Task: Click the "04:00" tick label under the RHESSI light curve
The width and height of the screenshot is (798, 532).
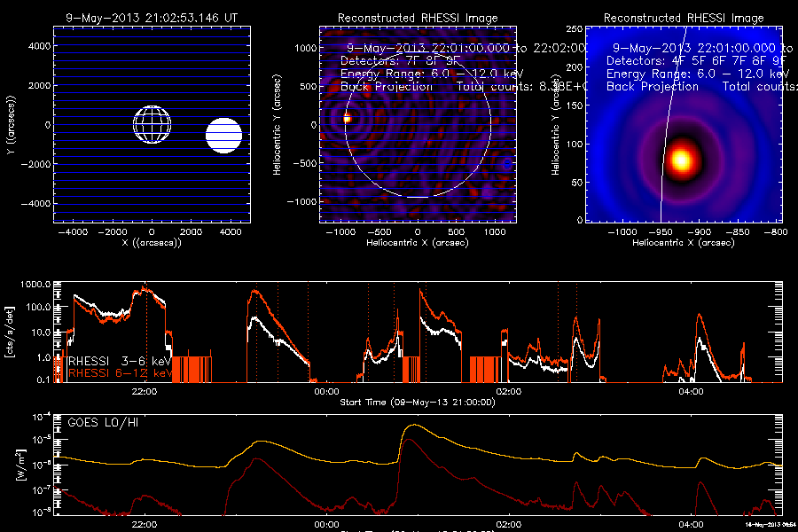Action: [x=691, y=392]
